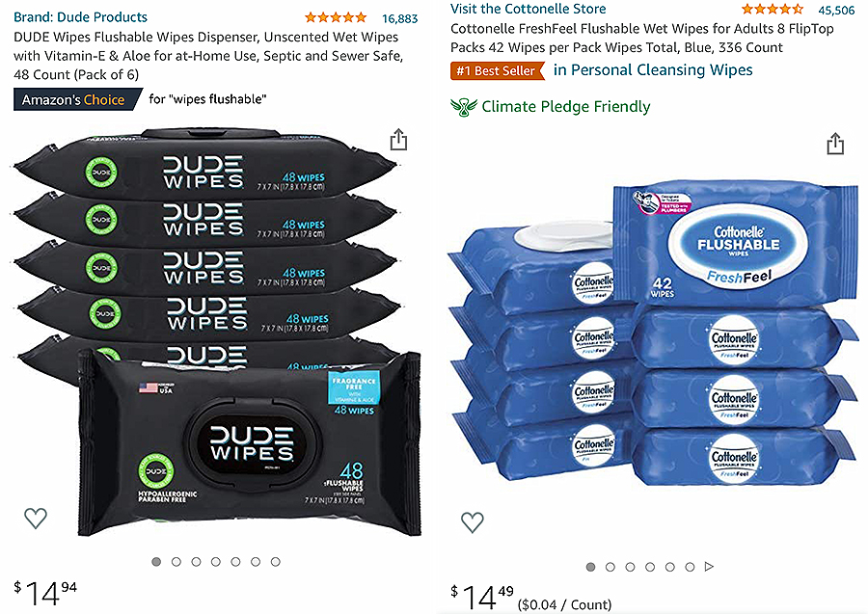The width and height of the screenshot is (868, 614).
Task: Click Cottonelle star rating icons
Action: point(773,9)
